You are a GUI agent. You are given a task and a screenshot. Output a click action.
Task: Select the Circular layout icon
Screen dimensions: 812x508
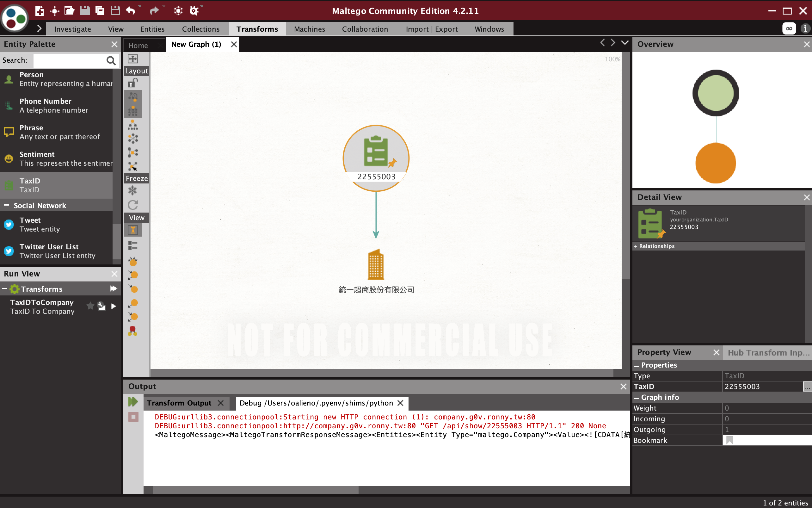(133, 139)
